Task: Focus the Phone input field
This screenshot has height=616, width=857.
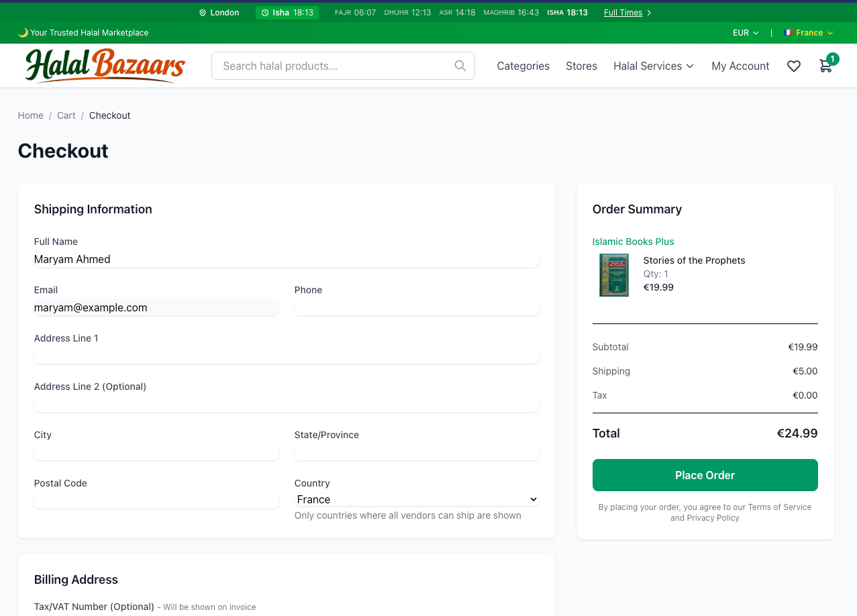Action: tap(416, 307)
